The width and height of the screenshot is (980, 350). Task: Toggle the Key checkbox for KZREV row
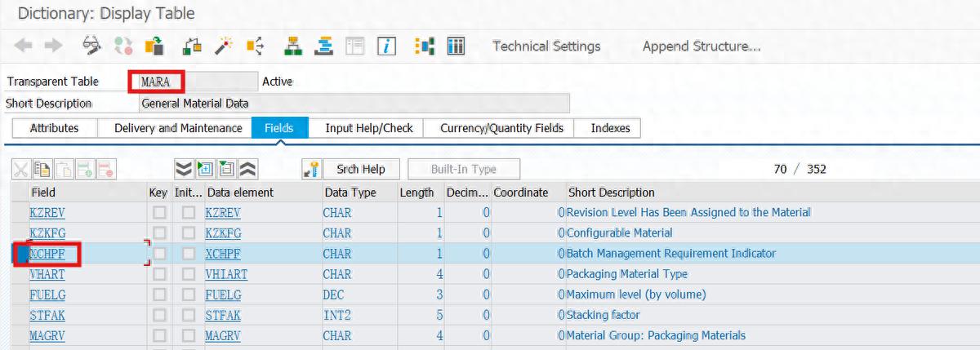coord(159,213)
